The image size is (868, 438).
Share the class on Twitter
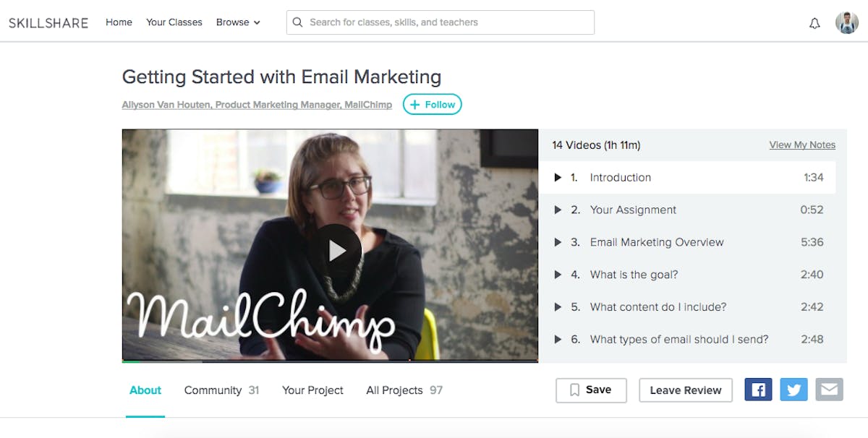tap(793, 390)
